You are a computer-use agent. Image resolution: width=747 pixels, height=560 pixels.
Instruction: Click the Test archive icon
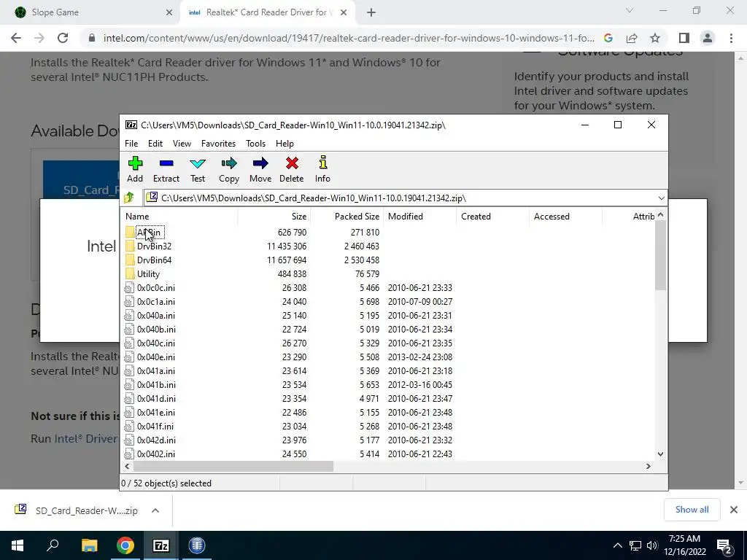pyautogui.click(x=198, y=169)
